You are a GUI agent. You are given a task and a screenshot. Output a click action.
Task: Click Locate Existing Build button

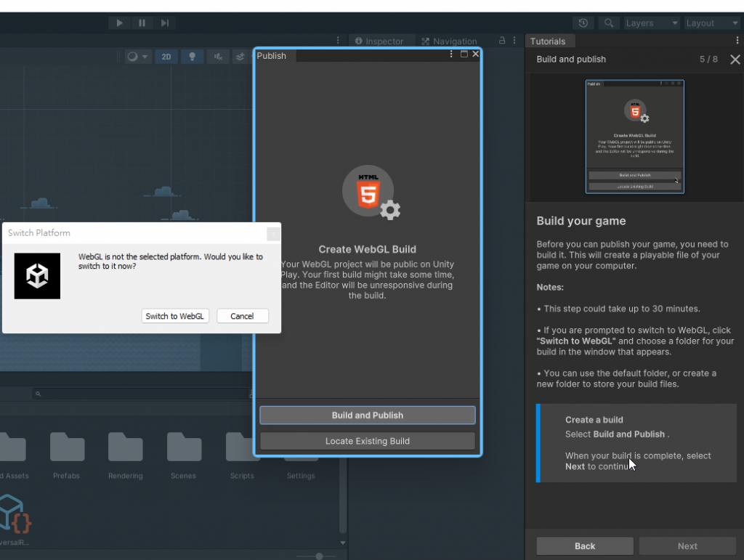367,441
